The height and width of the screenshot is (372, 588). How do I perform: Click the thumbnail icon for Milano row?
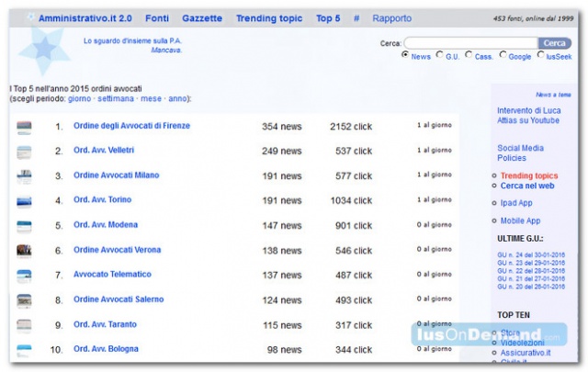tap(25, 177)
